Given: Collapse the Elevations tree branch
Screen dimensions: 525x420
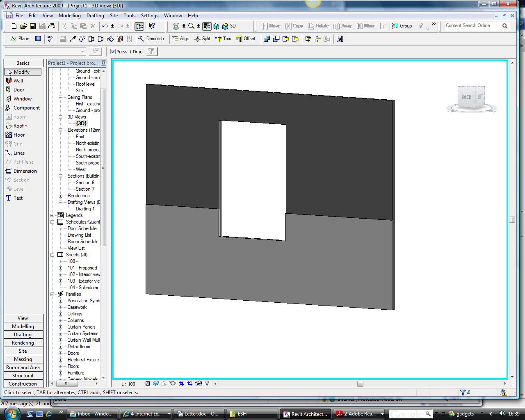Looking at the screenshot, I should tap(61, 130).
